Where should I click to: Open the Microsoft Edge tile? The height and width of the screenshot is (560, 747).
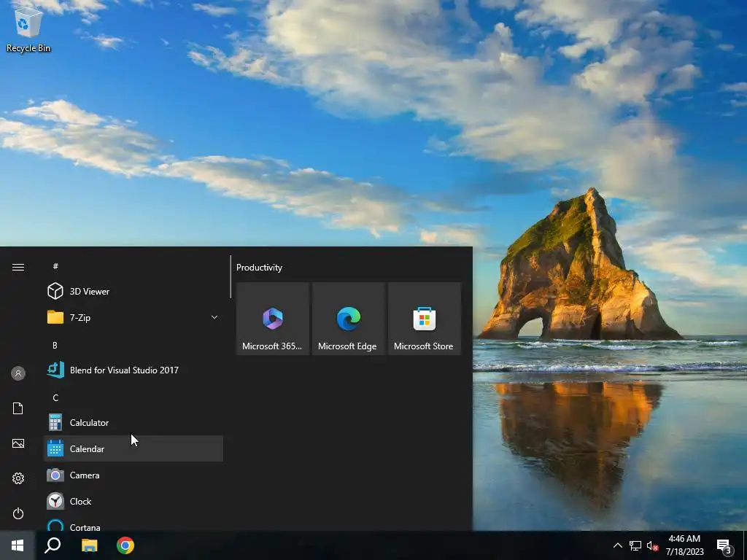click(348, 319)
